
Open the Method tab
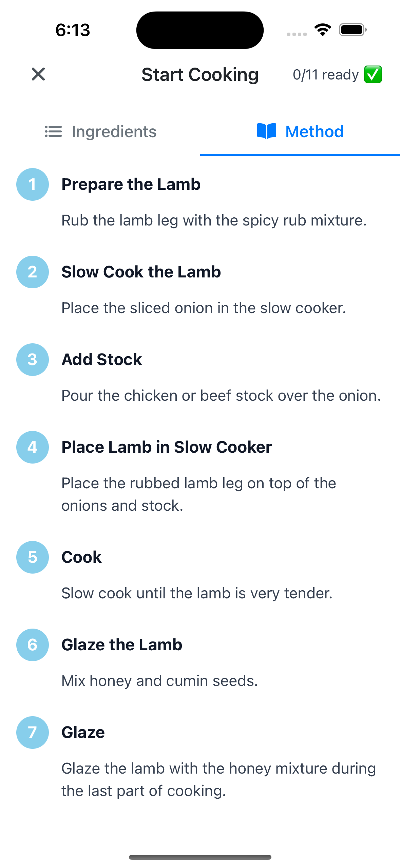(300, 131)
